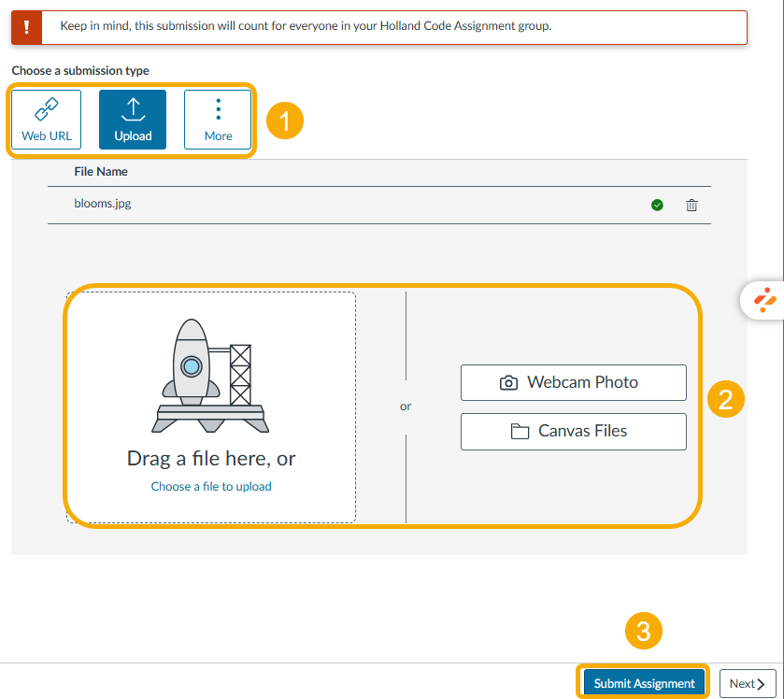
Task: Click the red exclamation alert icon
Action: [26, 26]
